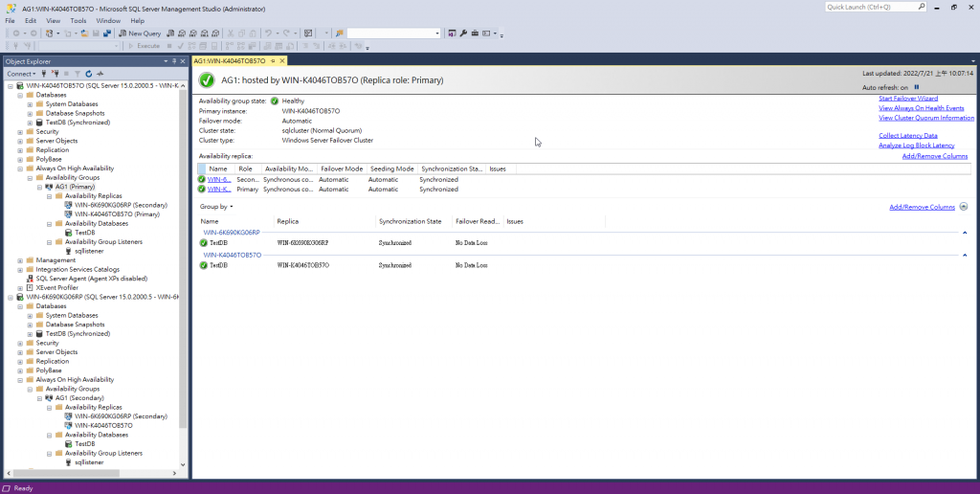Open the Window menu
The height and width of the screenshot is (494, 980).
coord(108,21)
